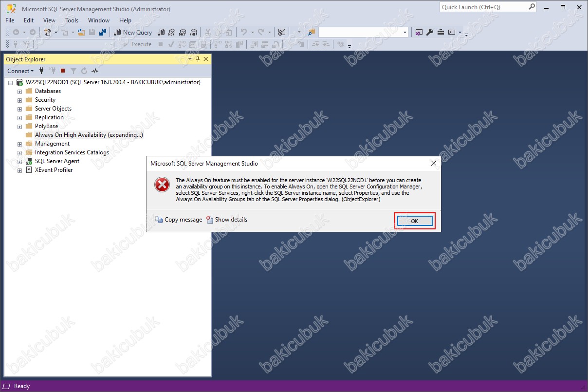
Task: Expand the Security tree node
Action: [x=20, y=100]
